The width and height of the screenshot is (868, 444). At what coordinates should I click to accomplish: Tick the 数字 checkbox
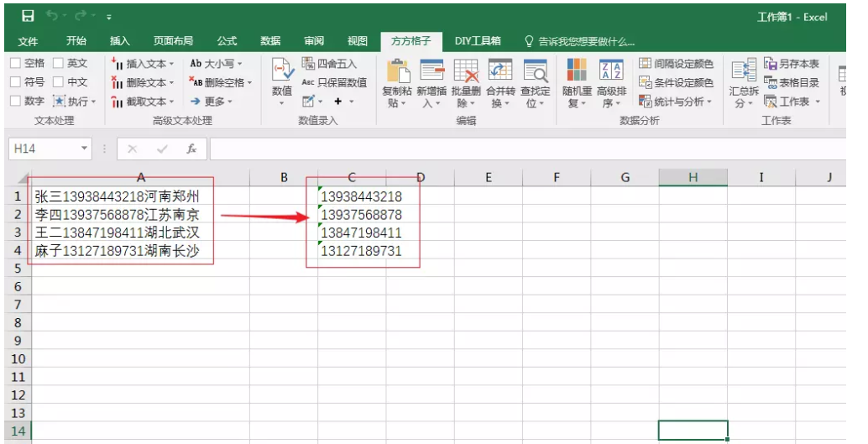tap(16, 102)
